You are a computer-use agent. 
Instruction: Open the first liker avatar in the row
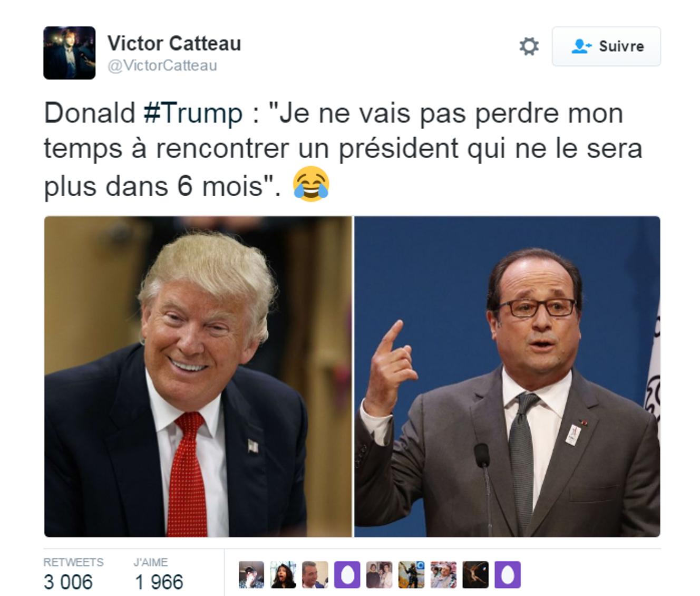(x=251, y=575)
